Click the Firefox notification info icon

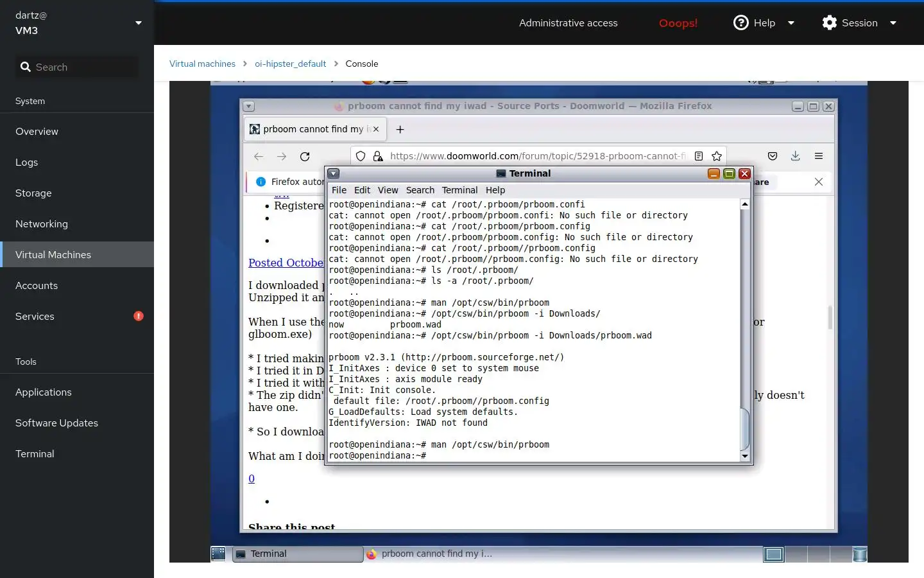tap(261, 182)
